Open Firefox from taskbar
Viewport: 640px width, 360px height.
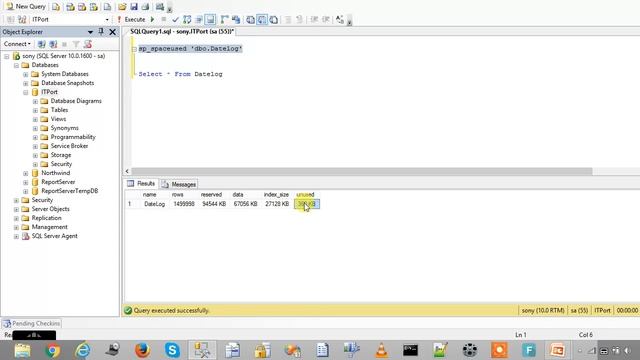click(142, 350)
